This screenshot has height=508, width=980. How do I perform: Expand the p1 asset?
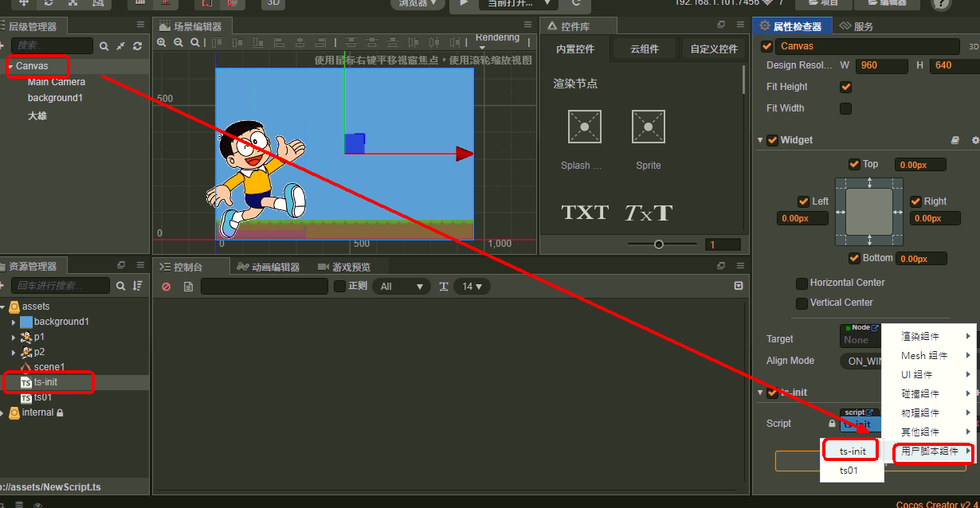coord(13,337)
